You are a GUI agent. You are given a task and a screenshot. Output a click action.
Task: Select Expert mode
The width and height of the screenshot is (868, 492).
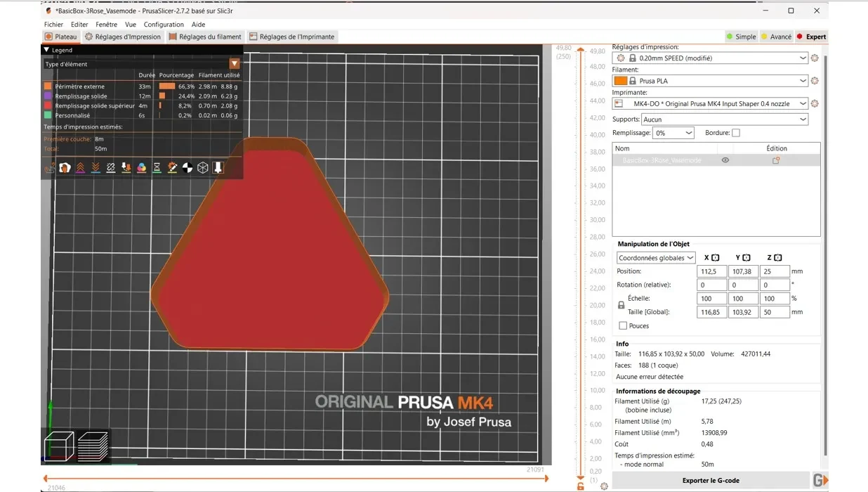point(810,37)
